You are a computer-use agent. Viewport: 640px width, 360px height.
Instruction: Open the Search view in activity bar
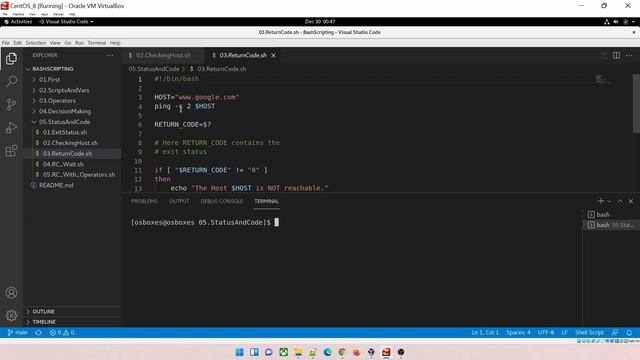tap(11, 81)
